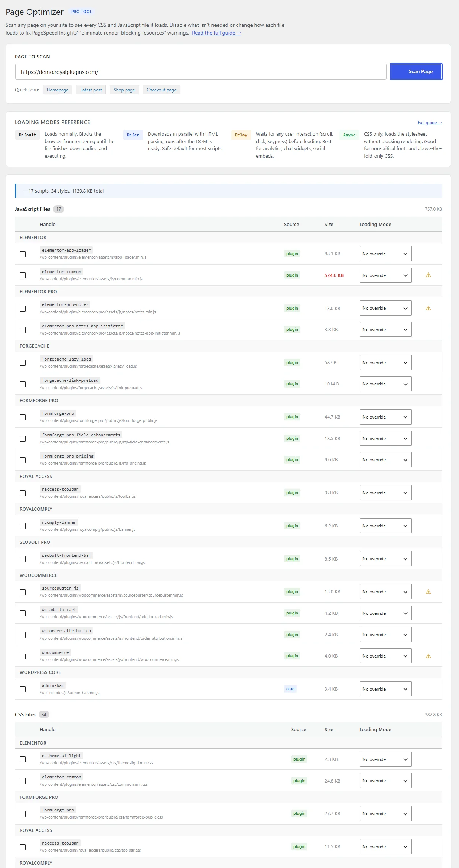Open loading mode dropdown for wc-order-attribution
Screen dimensions: 459x868
(385, 635)
